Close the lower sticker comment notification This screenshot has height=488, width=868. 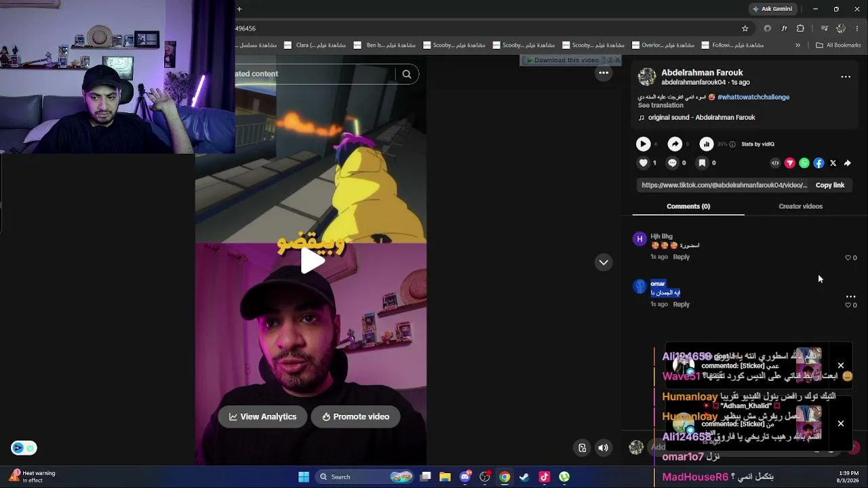pyautogui.click(x=841, y=424)
